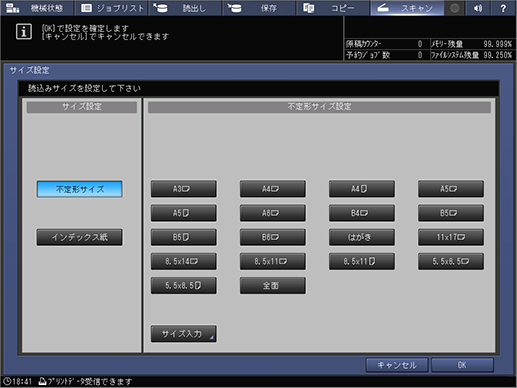The width and height of the screenshot is (517, 388).
Task: Choose B6 landscape size
Action: pos(273,237)
